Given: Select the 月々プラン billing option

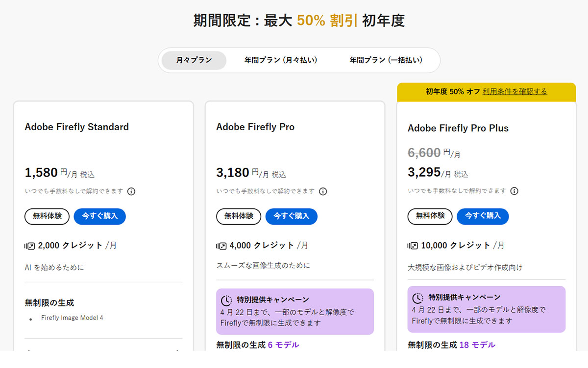Looking at the screenshot, I should coord(193,60).
